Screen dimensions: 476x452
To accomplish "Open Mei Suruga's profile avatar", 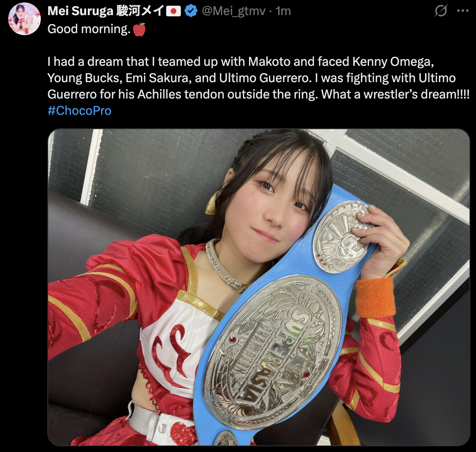I will point(24,19).
